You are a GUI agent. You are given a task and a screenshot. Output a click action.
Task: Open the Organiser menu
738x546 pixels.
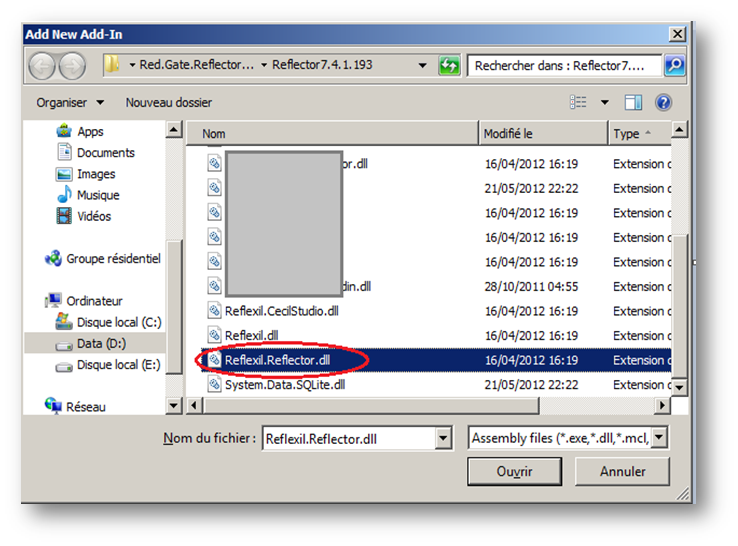(70, 102)
